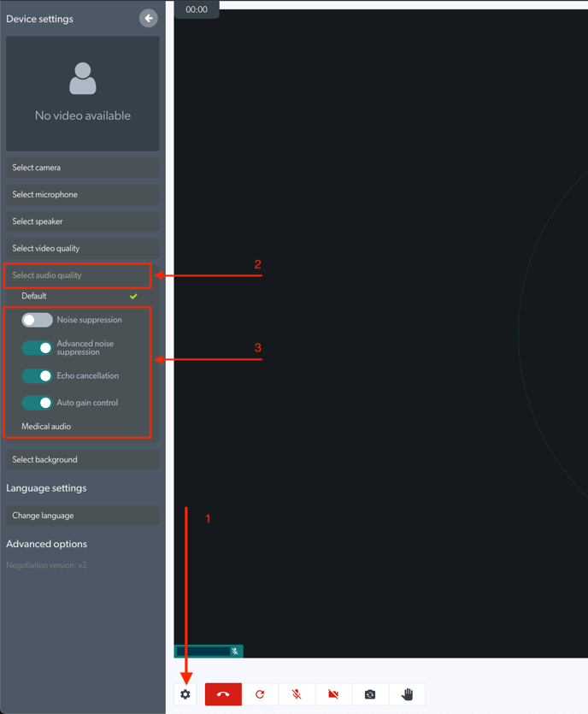Click the green checkmark next to Default
This screenshot has width=588, height=714.
tap(133, 297)
